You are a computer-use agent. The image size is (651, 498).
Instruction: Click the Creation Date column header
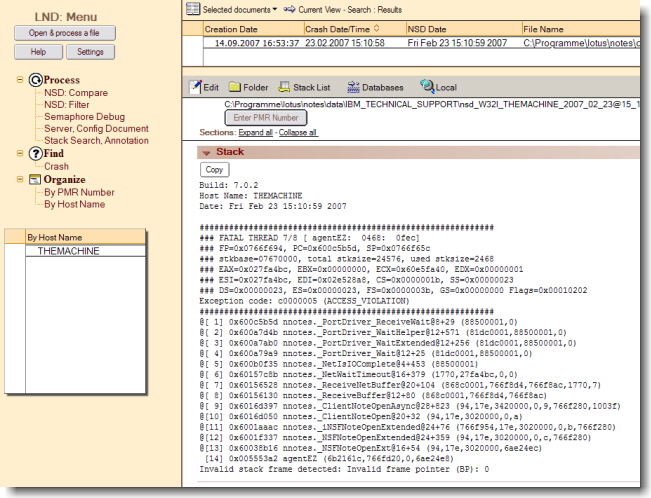253,29
